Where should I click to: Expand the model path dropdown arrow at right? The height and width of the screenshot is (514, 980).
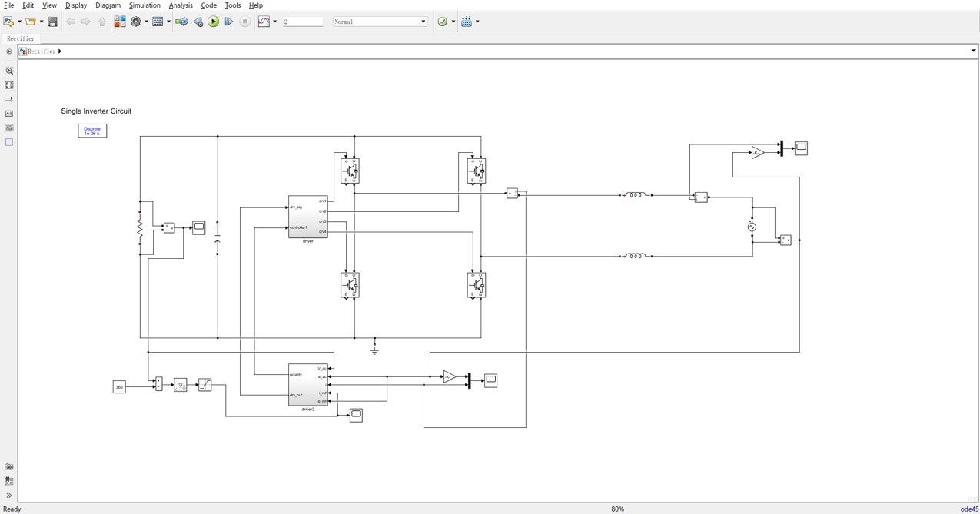click(973, 51)
